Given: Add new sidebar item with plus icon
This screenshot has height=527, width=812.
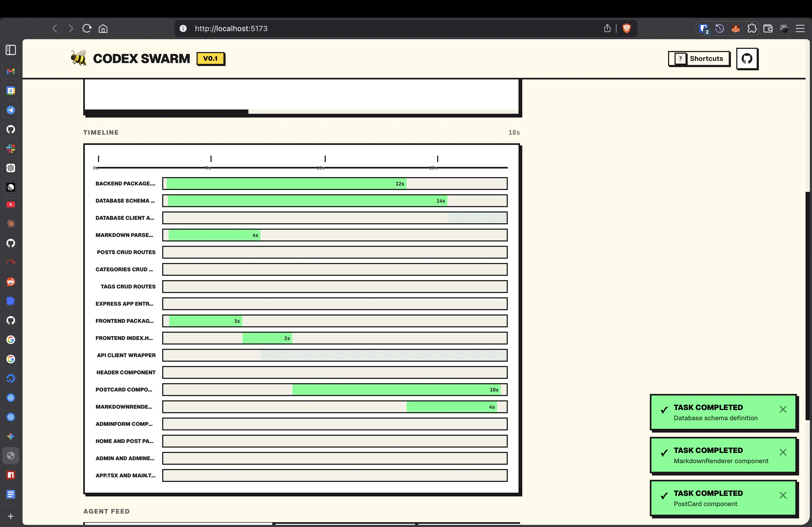Looking at the screenshot, I should [x=10, y=516].
